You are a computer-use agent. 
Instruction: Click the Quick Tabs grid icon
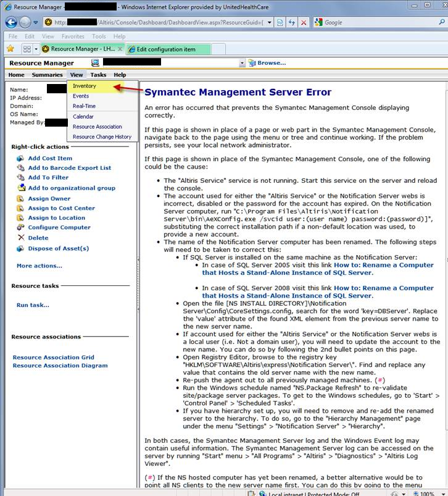click(x=27, y=49)
